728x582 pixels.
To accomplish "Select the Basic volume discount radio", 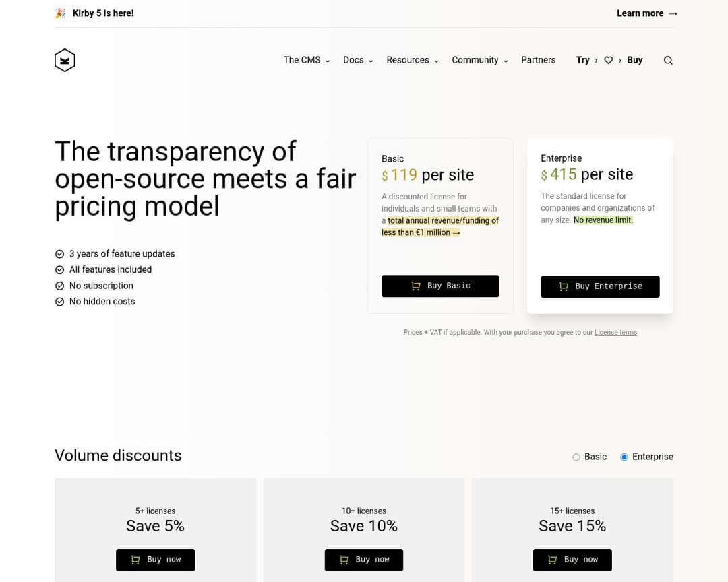I will point(576,457).
